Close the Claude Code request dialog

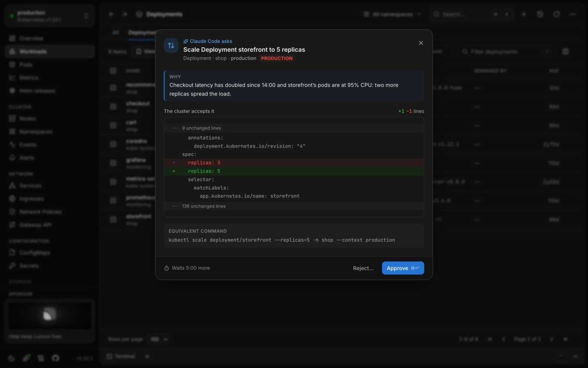click(421, 43)
